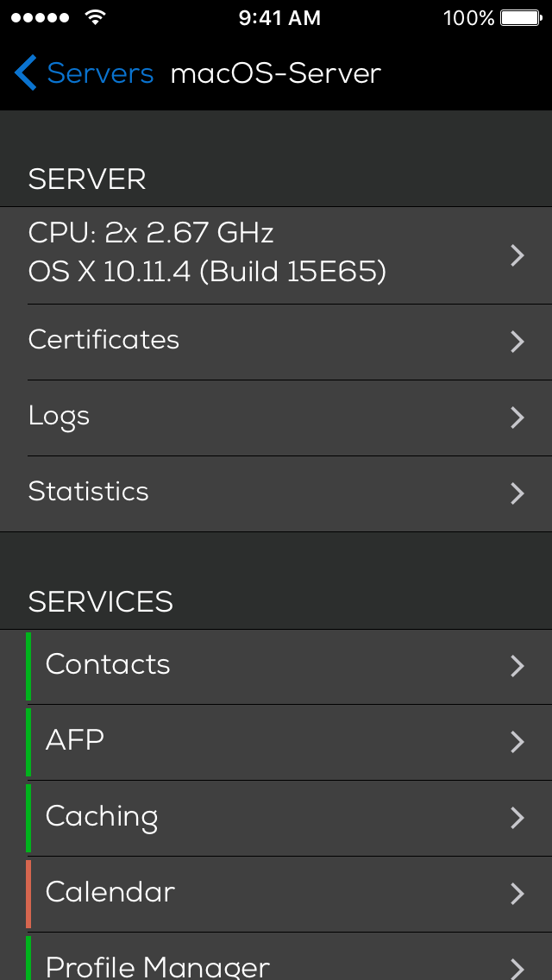552x980 pixels.
Task: Go back to Servers list
Action: [x=100, y=73]
